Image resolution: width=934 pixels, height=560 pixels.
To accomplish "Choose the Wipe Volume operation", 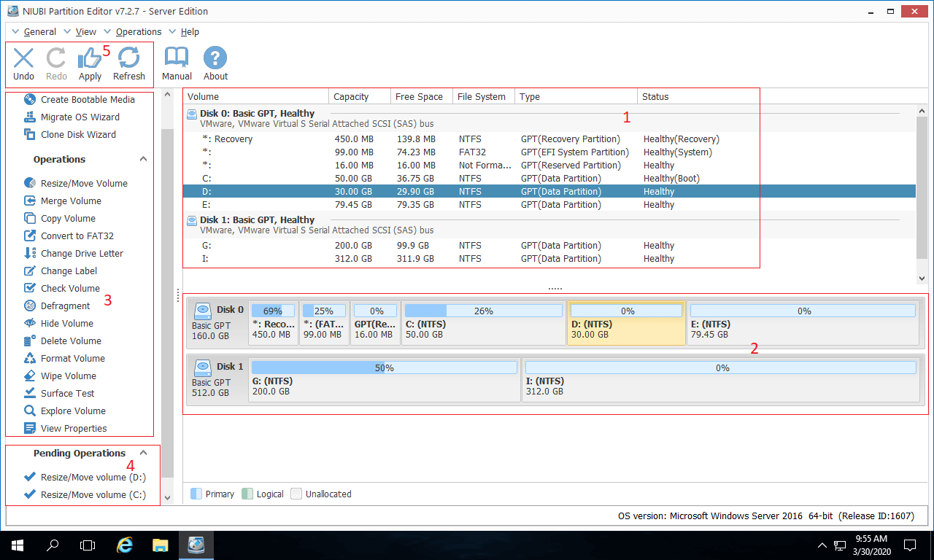I will (x=68, y=376).
